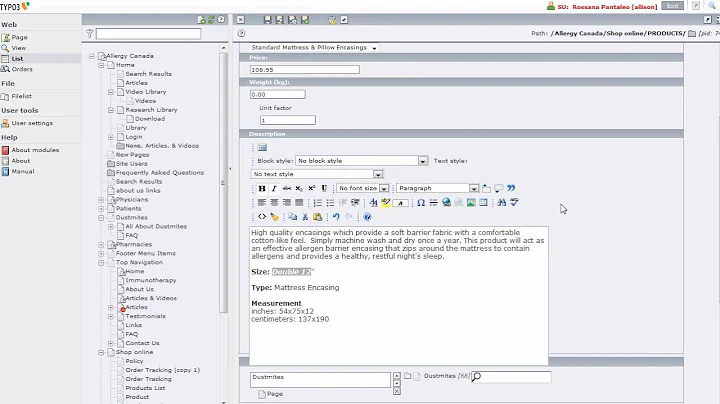Insert a blockquote with the quote icon
This screenshot has height=404, width=720.
[511, 188]
